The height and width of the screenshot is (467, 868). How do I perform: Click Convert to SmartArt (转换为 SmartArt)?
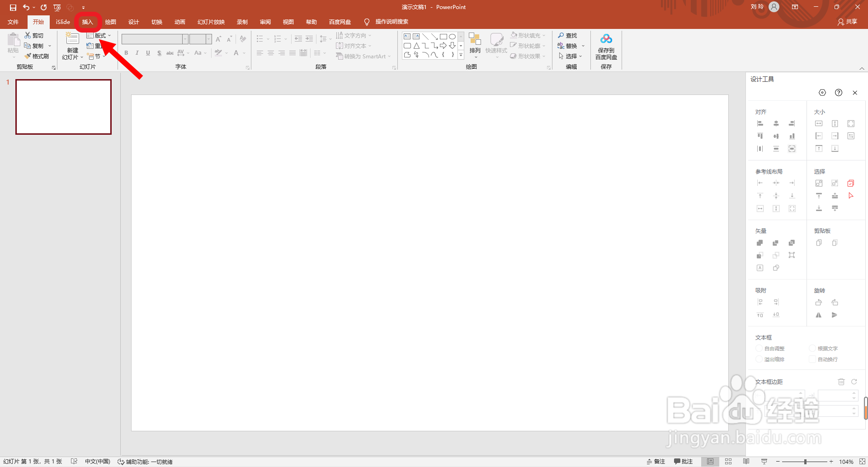(363, 56)
